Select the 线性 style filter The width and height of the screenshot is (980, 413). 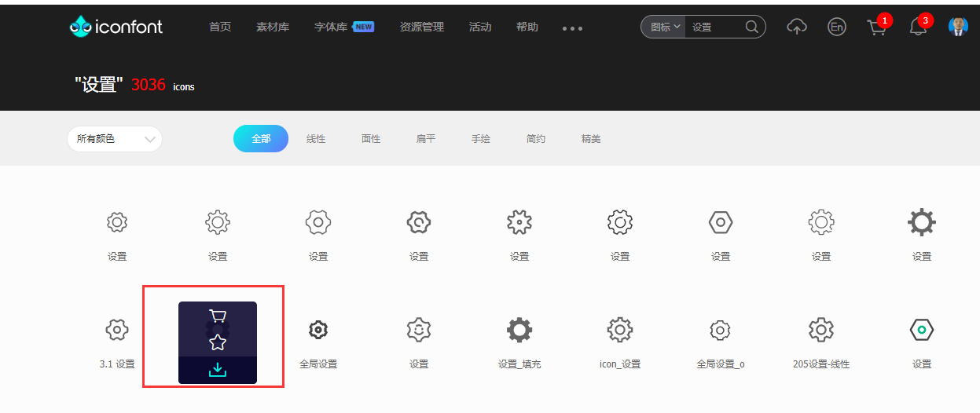pos(316,139)
